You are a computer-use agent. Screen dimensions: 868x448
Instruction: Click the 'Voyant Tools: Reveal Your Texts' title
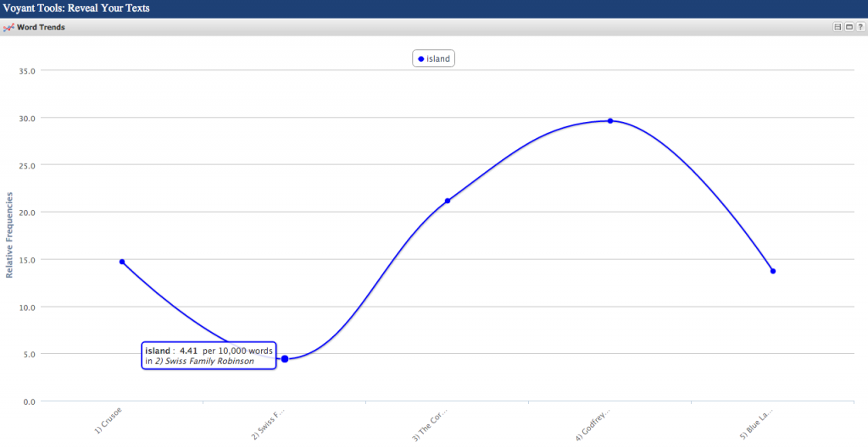coord(76,8)
